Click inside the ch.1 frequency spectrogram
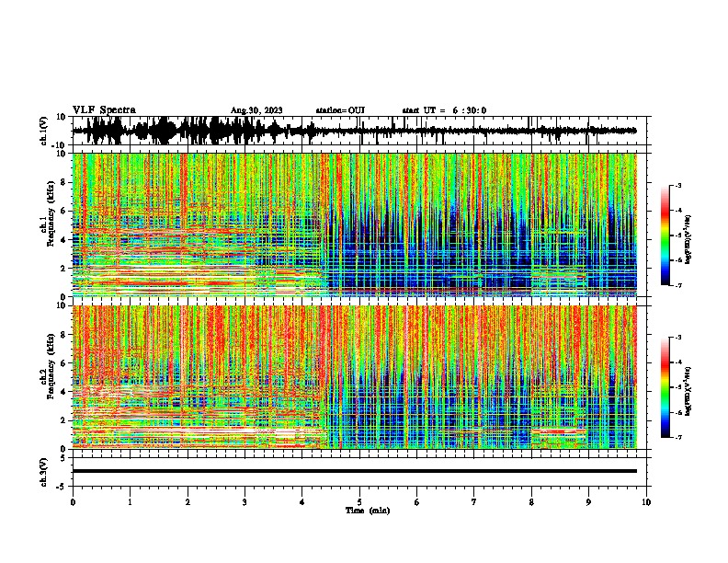Image resolution: width=728 pixels, height=563 pixels. [x=355, y=224]
